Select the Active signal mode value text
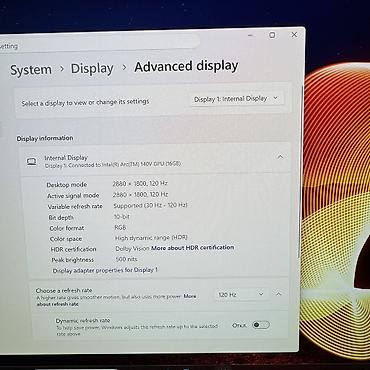Image resolution: width=370 pixels, height=370 pixels. point(140,194)
